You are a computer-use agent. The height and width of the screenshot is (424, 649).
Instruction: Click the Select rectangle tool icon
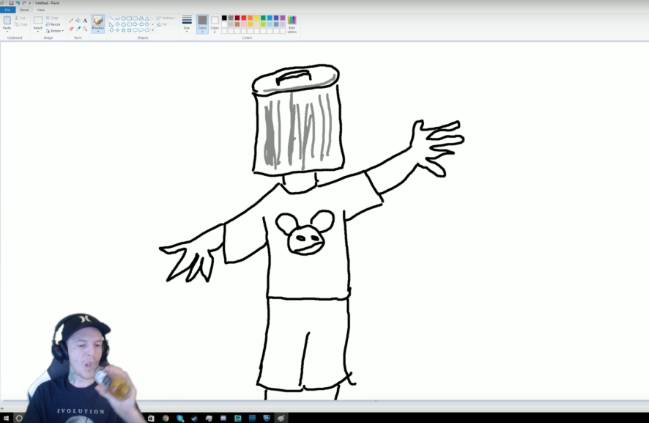coord(38,20)
